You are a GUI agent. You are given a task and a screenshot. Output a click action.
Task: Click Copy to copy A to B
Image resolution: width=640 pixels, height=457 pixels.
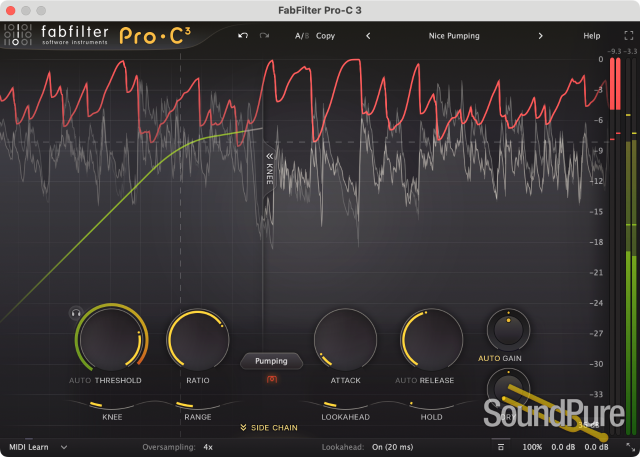325,36
